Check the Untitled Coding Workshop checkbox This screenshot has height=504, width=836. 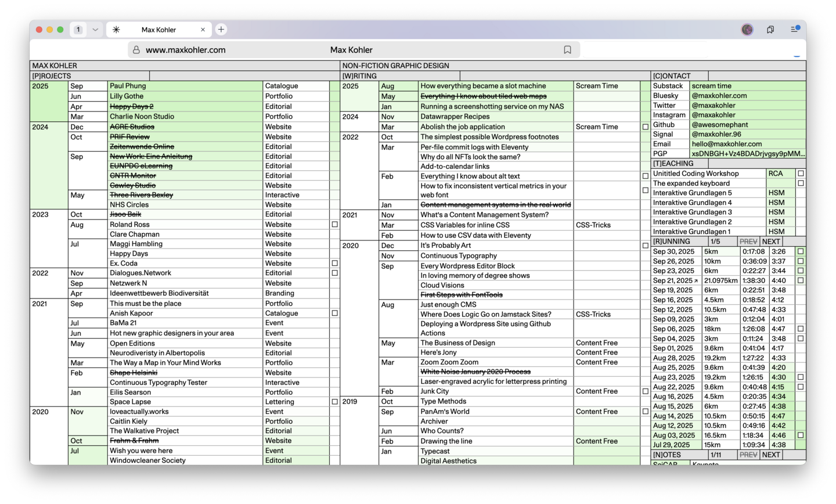tap(801, 174)
